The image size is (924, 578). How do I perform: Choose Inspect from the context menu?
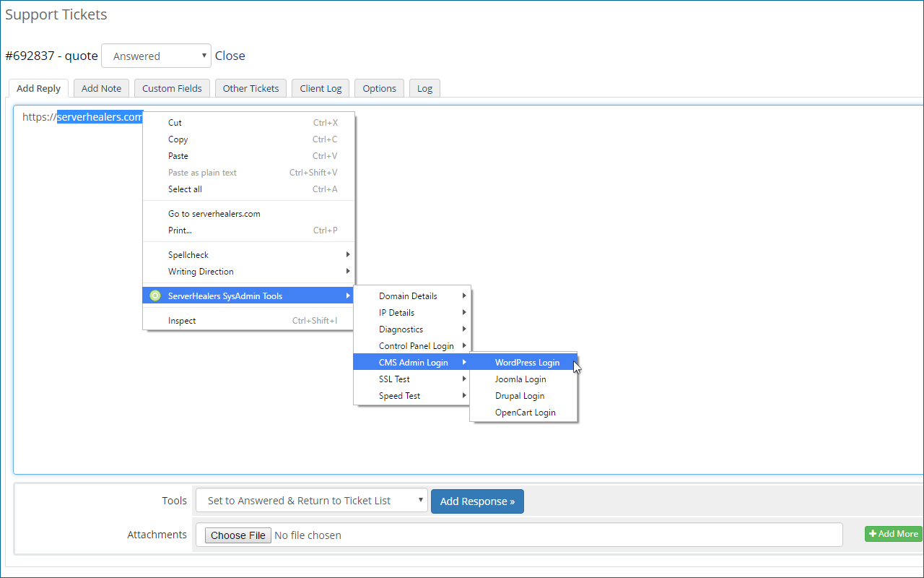click(248, 321)
